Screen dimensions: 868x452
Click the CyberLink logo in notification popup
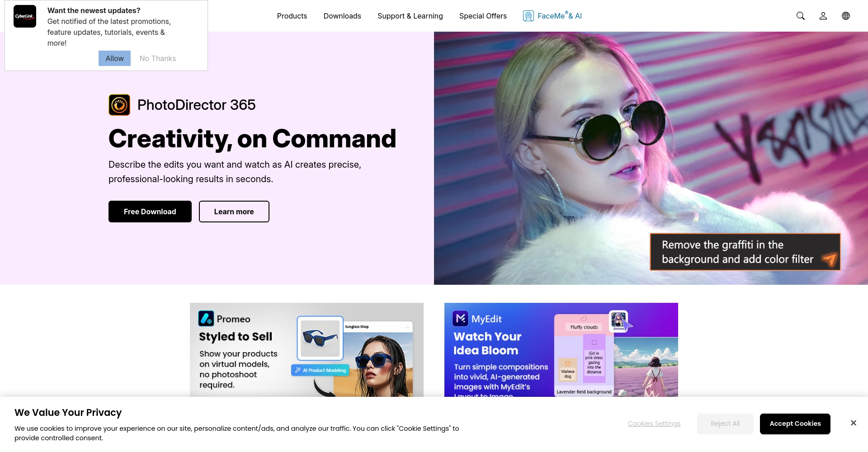click(x=25, y=16)
